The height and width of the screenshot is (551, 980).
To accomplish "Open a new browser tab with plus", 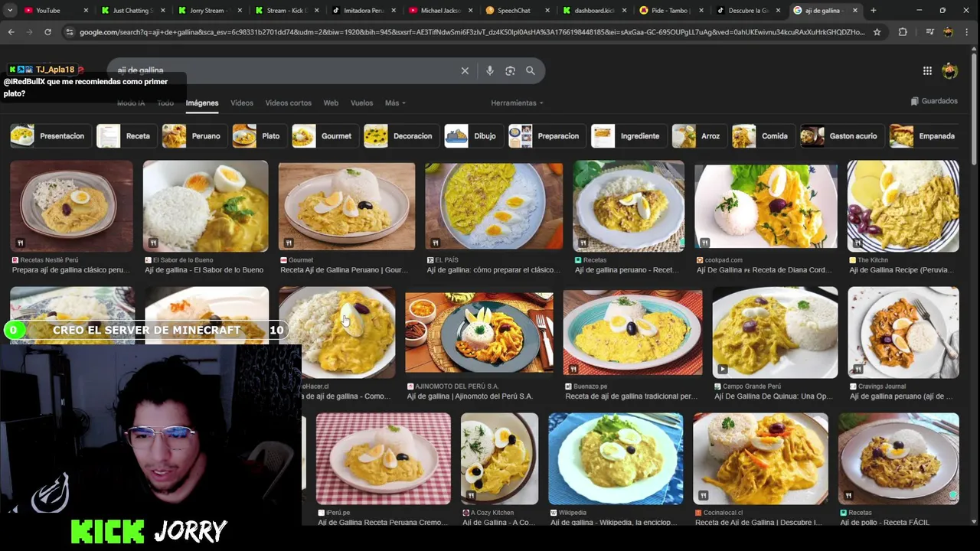I will (874, 11).
